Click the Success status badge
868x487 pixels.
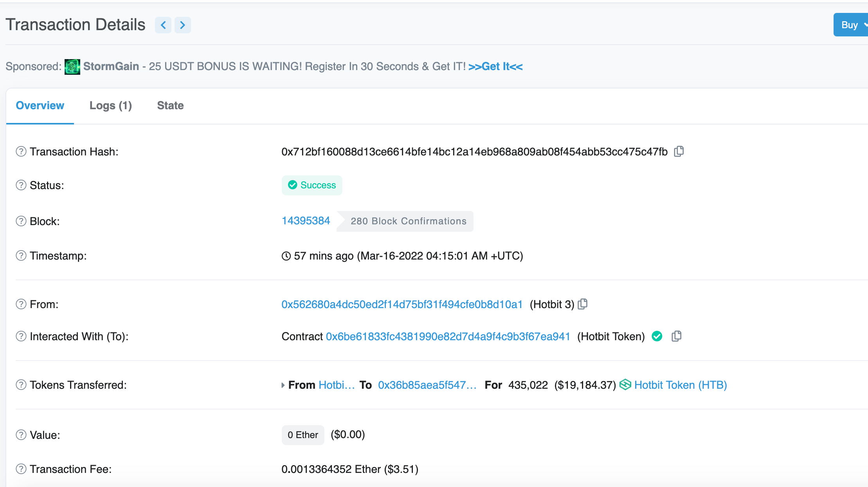[x=312, y=185]
